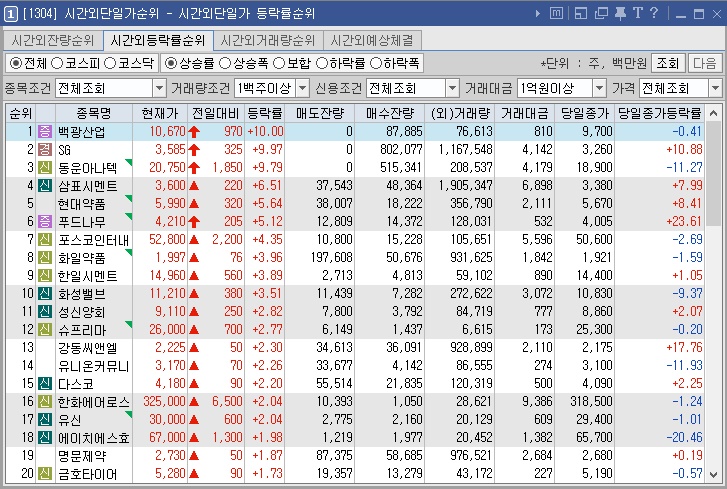
Task: Click the 거래대금 column header
Action: [x=525, y=113]
